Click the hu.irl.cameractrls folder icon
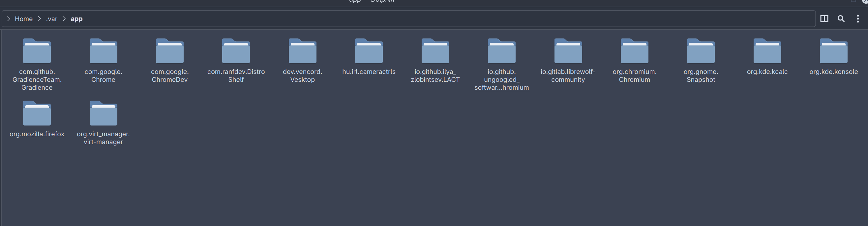 coord(369,51)
